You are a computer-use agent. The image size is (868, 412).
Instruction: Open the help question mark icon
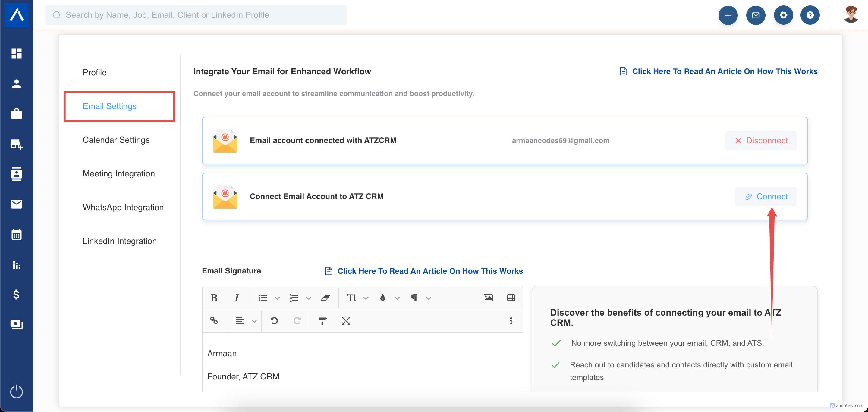tap(810, 15)
